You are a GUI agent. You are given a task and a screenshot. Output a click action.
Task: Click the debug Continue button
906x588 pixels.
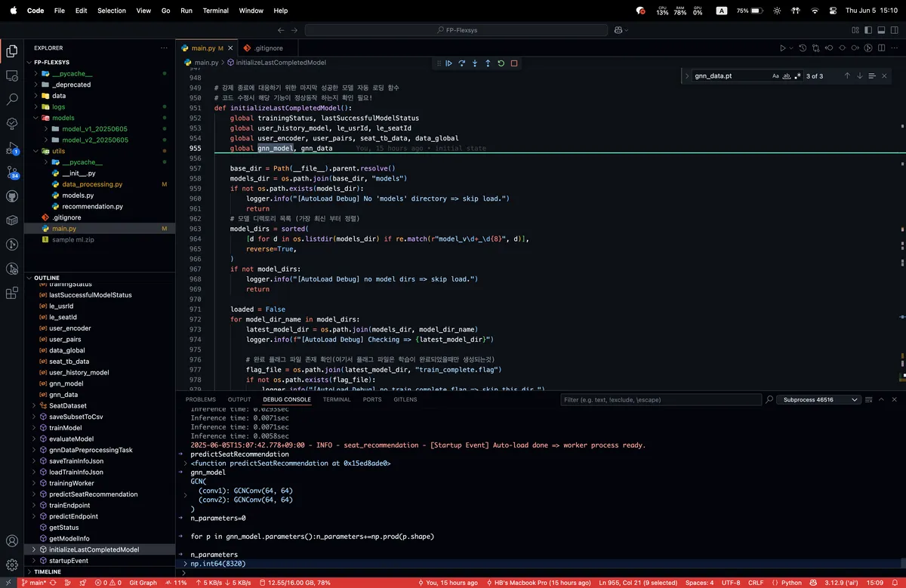click(448, 63)
